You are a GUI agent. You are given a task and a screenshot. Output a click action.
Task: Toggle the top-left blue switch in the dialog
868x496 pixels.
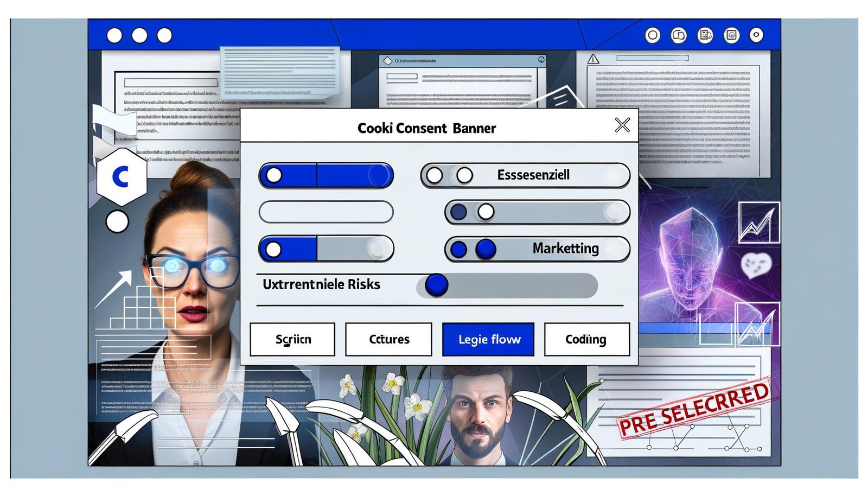326,175
